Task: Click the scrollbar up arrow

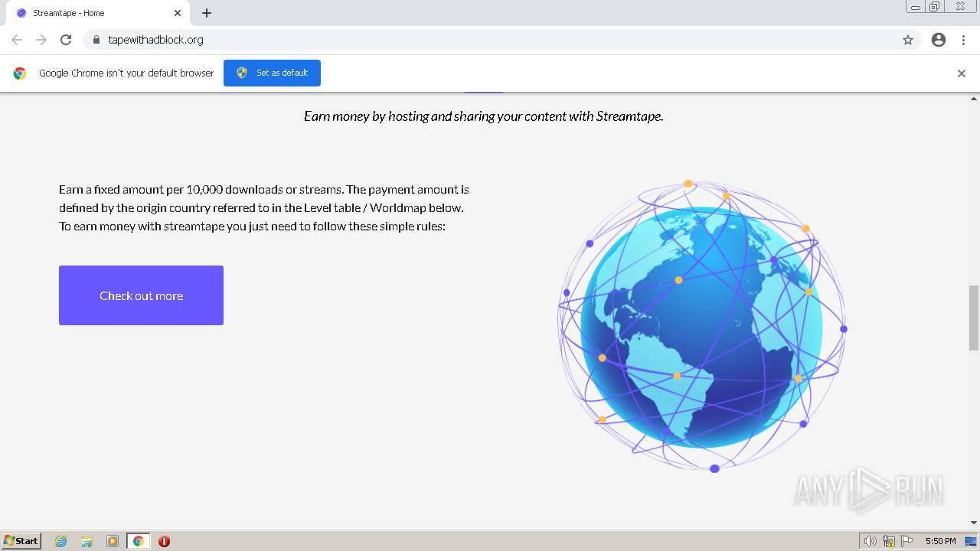Action: click(974, 98)
